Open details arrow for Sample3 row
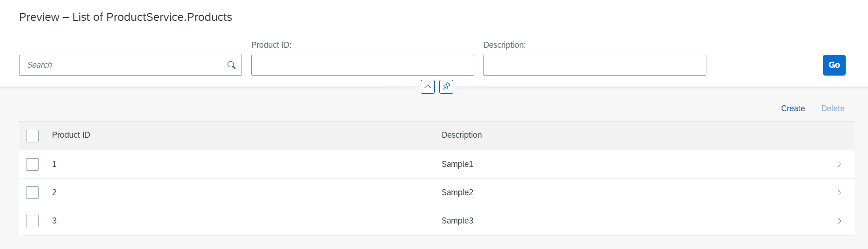The height and width of the screenshot is (249, 868). (x=839, y=221)
